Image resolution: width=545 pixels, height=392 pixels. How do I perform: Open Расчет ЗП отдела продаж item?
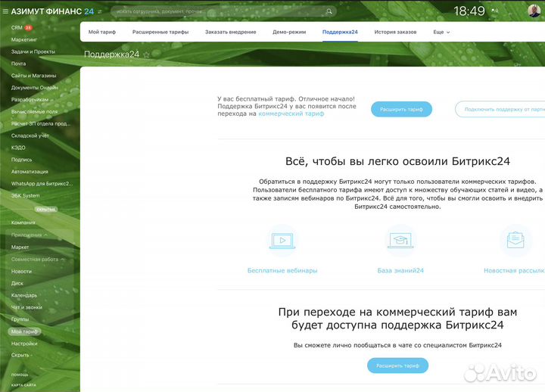[41, 123]
